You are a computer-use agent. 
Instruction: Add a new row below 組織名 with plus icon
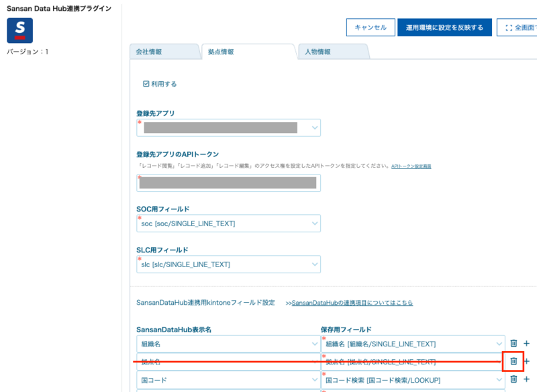[526, 343]
